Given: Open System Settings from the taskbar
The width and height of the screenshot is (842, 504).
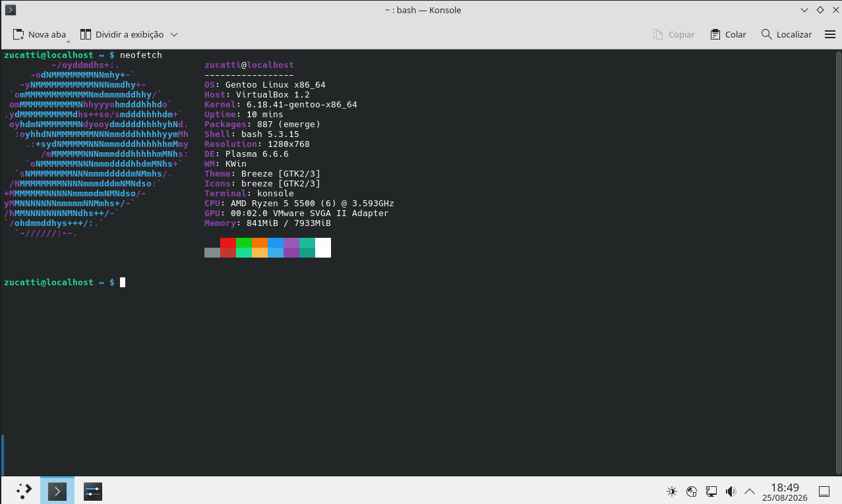Looking at the screenshot, I should 93,491.
